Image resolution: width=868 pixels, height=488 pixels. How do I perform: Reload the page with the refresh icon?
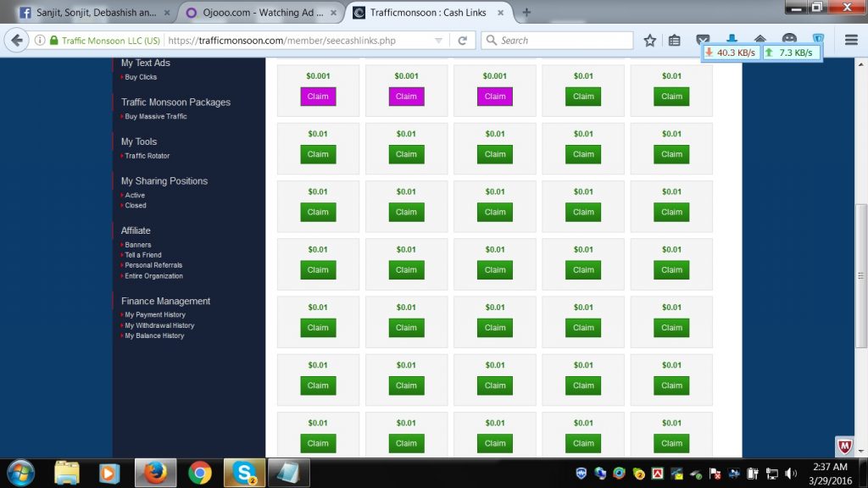[463, 40]
